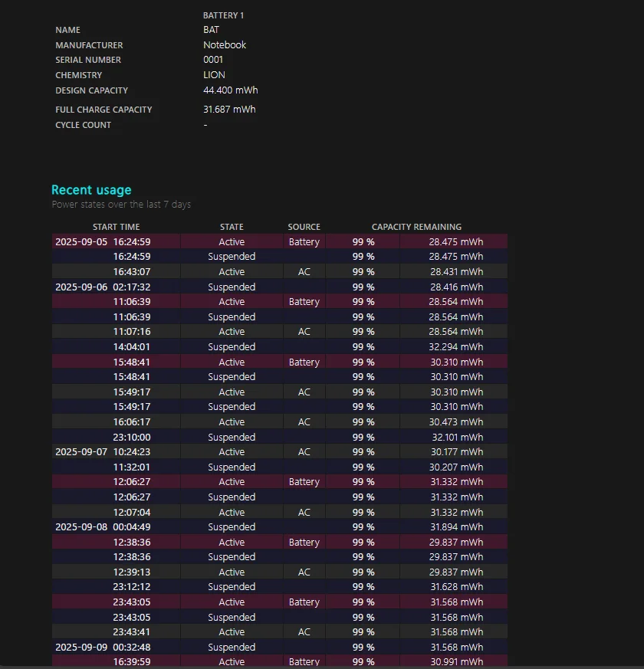644x669 pixels.
Task: Click the STATE column header
Action: point(232,227)
